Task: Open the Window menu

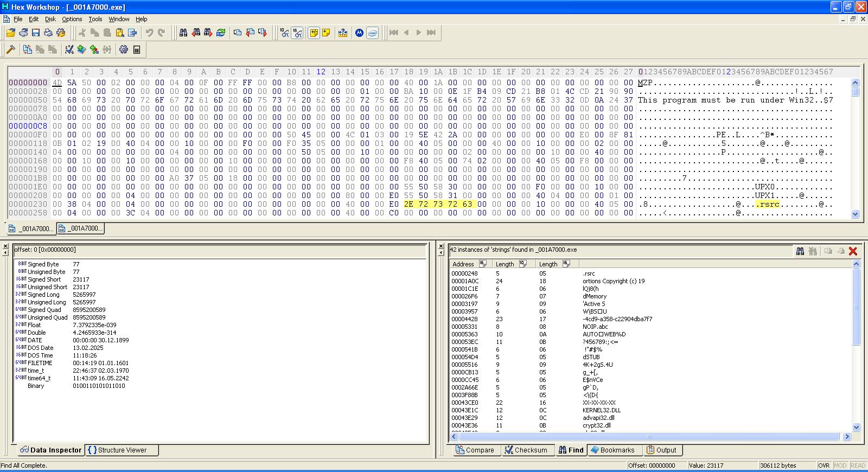Action: [119, 19]
